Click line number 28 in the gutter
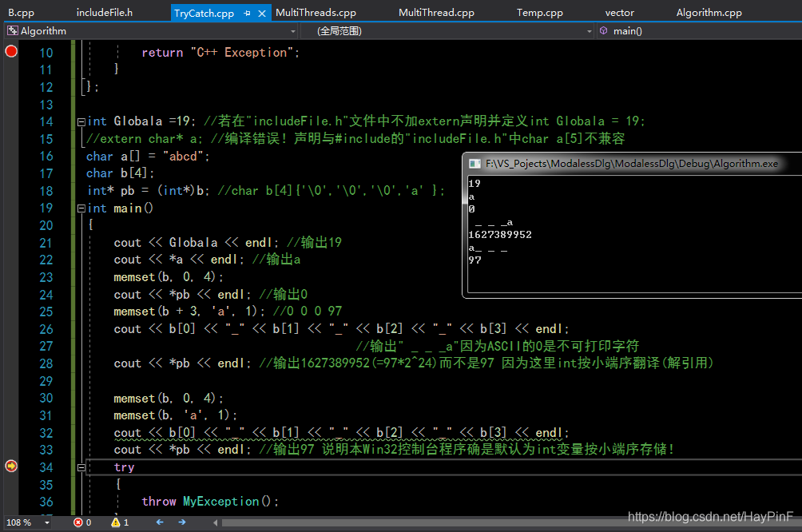 tap(46, 363)
